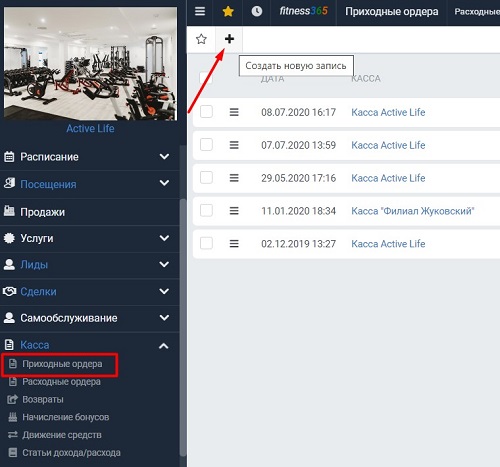Expand the Самообслуживание chevron
Image resolution: width=500 pixels, height=467 pixels.
coord(164,318)
